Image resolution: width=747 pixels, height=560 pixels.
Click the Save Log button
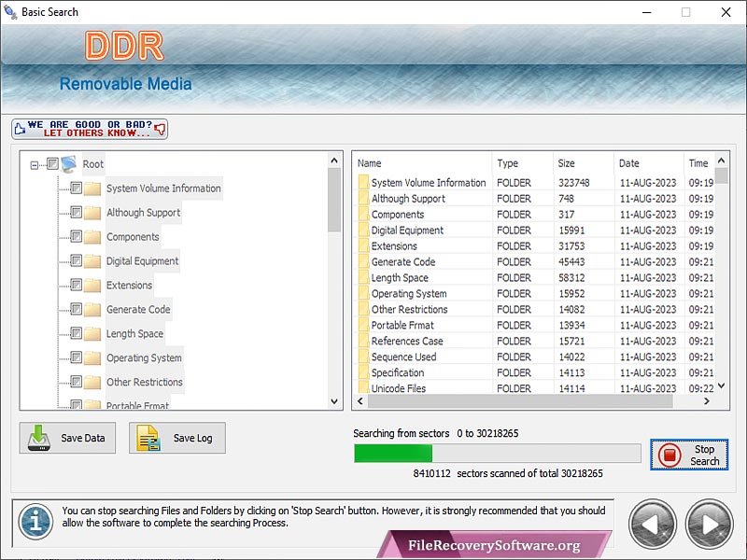click(x=177, y=438)
